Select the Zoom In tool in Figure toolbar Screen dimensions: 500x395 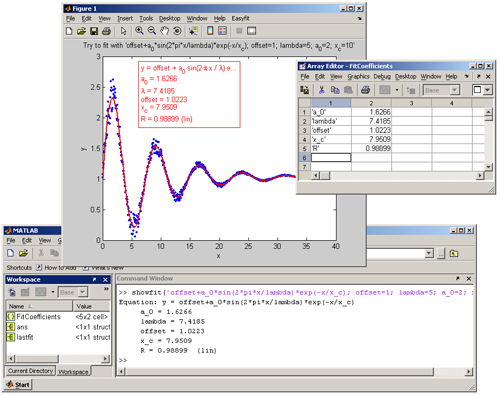click(x=139, y=31)
